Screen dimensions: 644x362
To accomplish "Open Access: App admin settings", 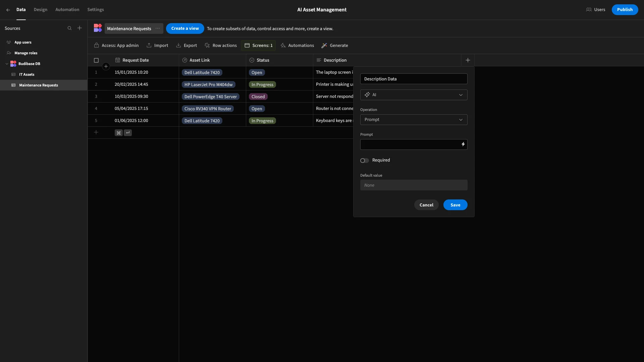I will click(x=116, y=46).
